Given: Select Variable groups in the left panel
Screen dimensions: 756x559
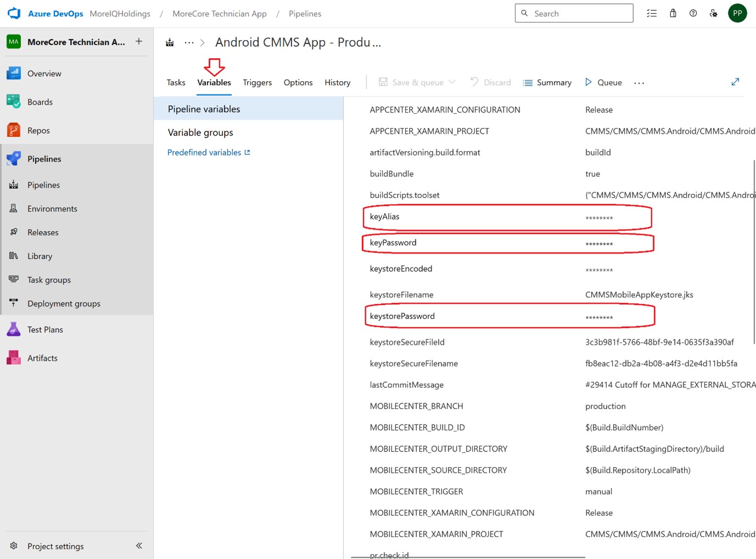Looking at the screenshot, I should [x=200, y=132].
